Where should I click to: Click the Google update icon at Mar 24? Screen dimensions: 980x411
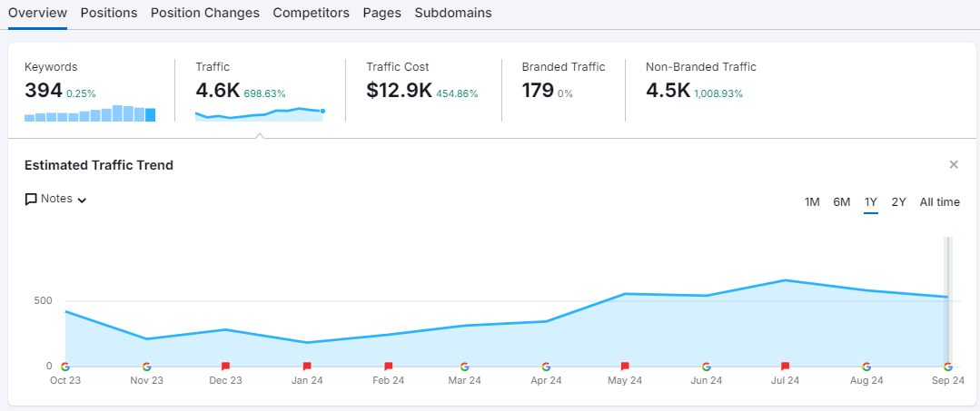pos(465,367)
